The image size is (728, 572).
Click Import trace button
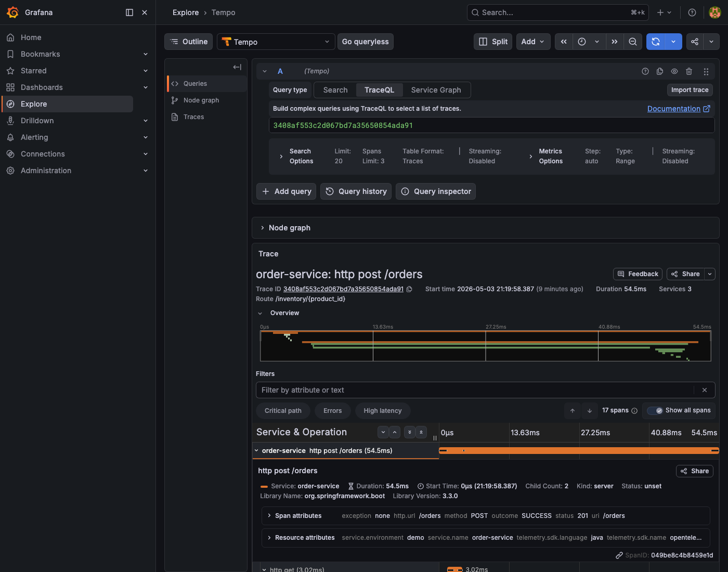click(690, 90)
